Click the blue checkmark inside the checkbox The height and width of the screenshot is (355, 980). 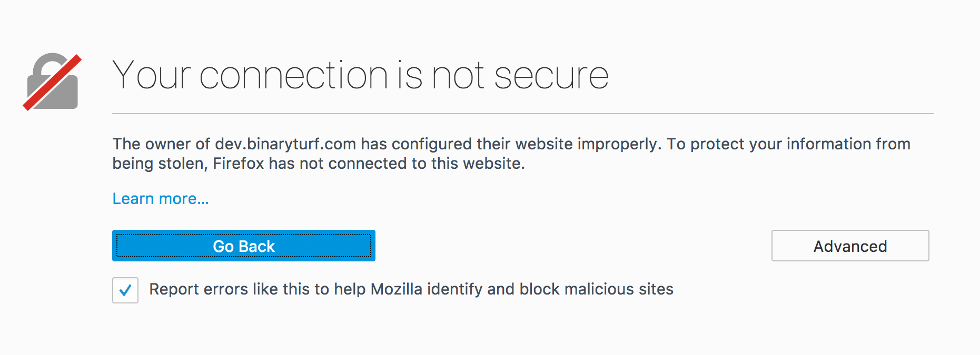(125, 290)
